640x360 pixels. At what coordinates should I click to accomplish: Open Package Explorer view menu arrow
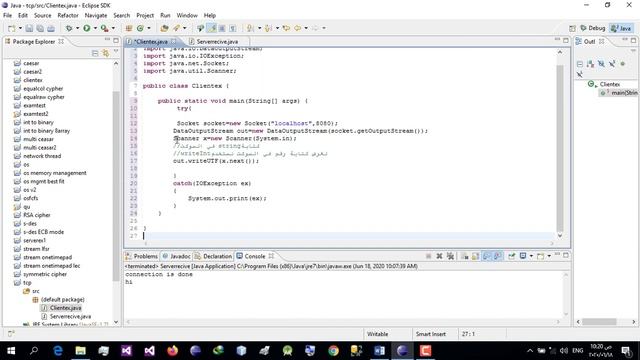click(x=116, y=51)
